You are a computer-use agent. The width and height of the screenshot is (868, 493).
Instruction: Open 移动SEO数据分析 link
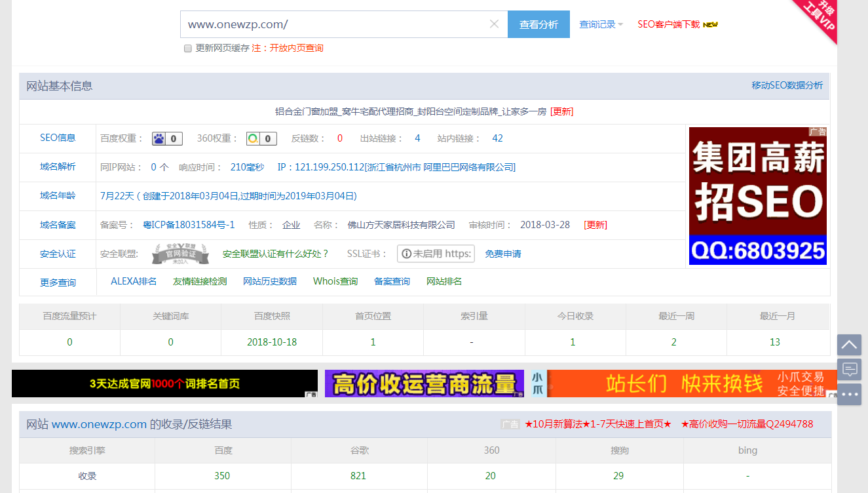(787, 85)
